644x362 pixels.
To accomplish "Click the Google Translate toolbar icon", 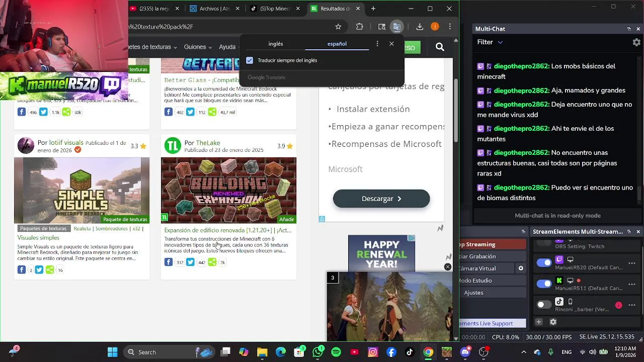I will click(397, 27).
